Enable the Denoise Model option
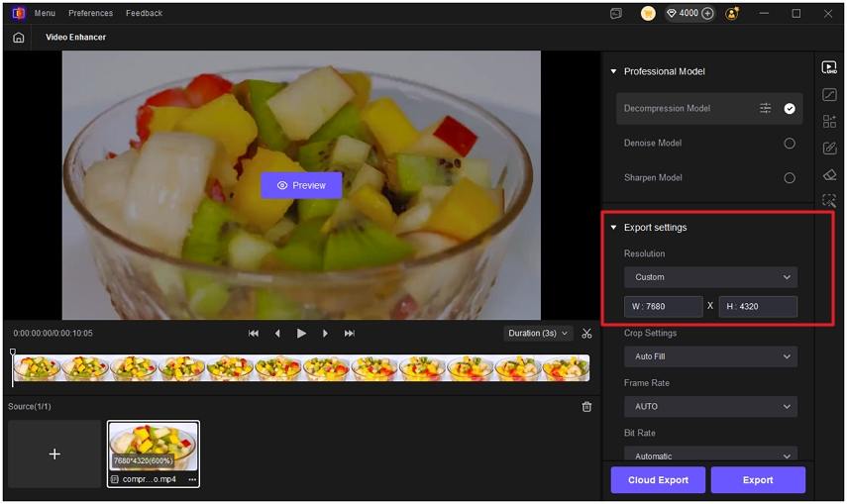Viewport: 847px width, 504px height. click(790, 144)
